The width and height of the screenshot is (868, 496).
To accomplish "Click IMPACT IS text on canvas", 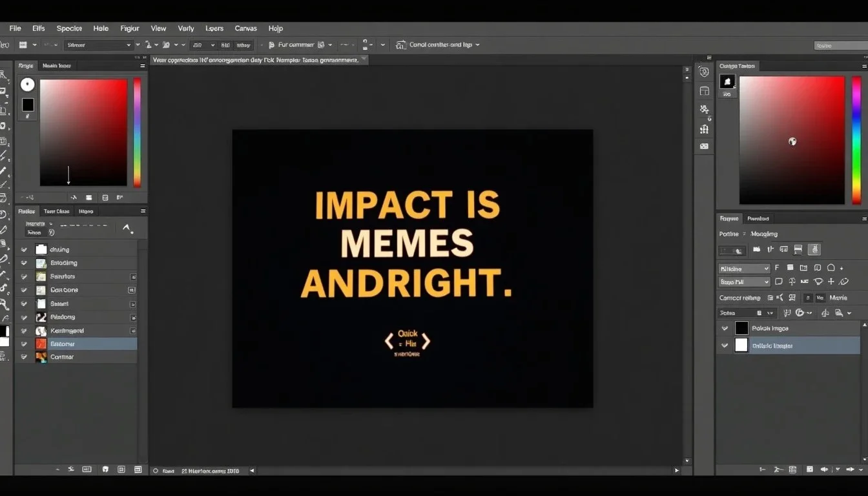I will click(408, 205).
